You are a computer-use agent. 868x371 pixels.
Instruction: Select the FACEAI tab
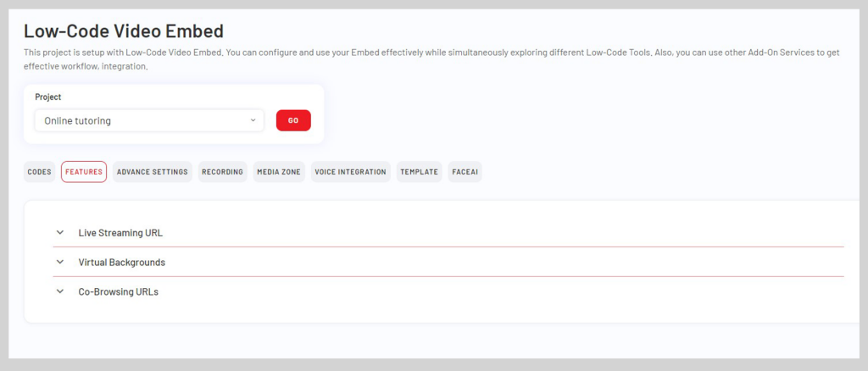click(465, 172)
